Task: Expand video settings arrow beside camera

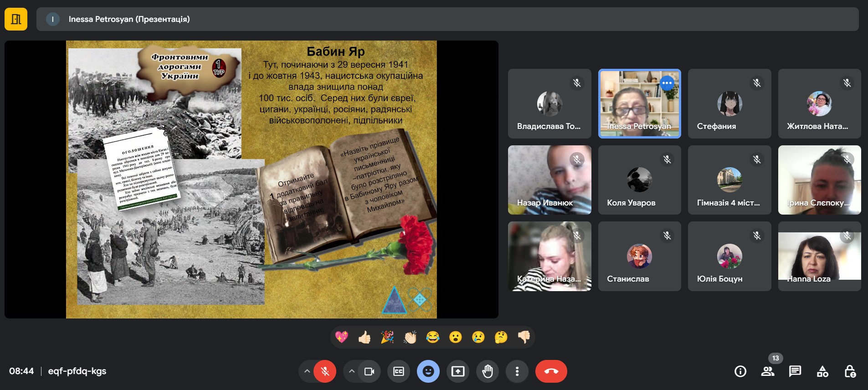Action: click(351, 371)
